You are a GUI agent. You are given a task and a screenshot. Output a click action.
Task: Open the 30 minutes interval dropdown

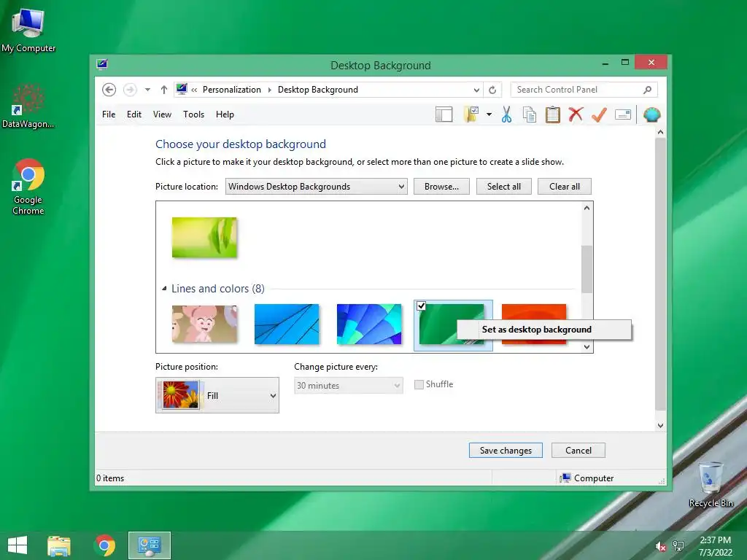point(348,386)
